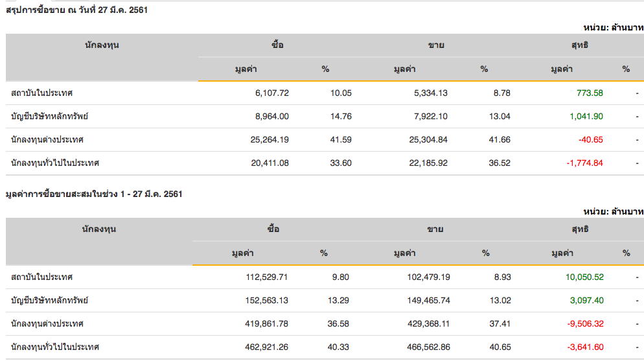Click the red net value -40.65
The width and height of the screenshot is (644, 361).
[x=591, y=139]
